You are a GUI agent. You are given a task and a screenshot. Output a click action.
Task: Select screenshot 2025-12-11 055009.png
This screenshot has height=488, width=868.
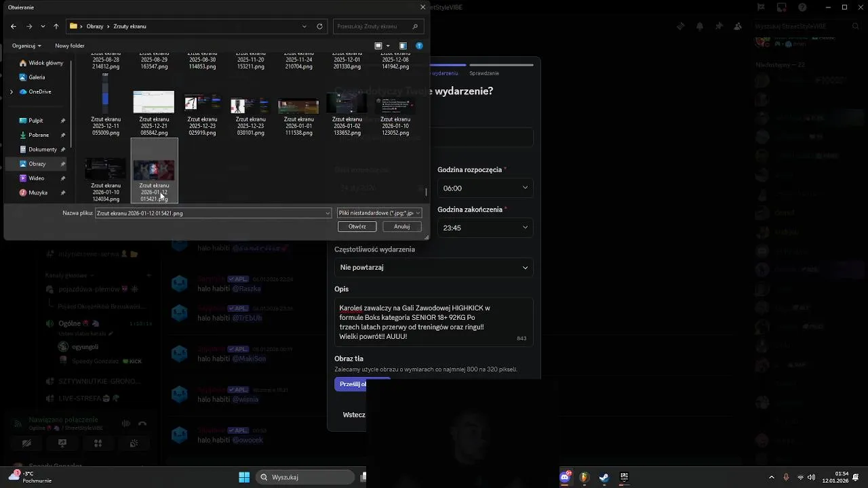105,104
